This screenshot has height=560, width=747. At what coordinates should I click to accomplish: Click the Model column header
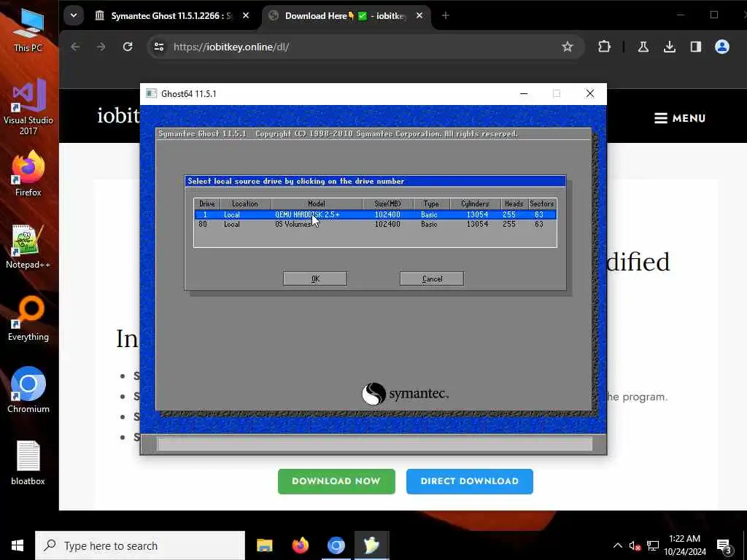(317, 204)
